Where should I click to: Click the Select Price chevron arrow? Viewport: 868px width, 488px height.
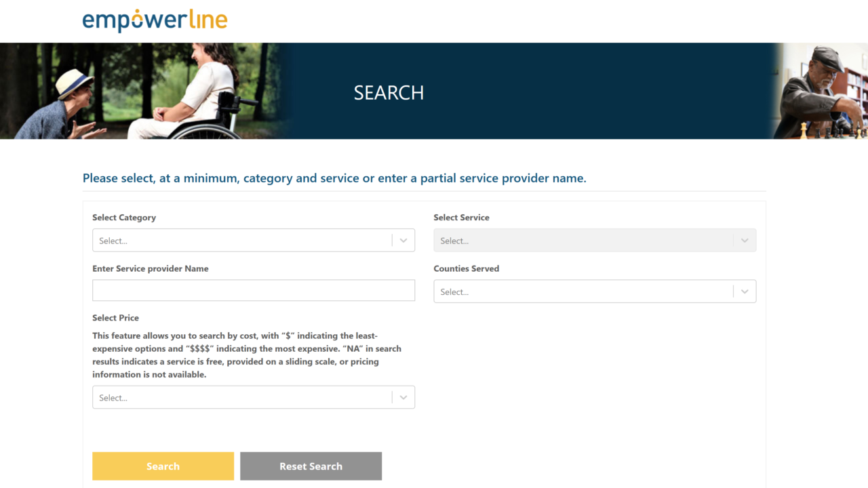click(x=403, y=398)
